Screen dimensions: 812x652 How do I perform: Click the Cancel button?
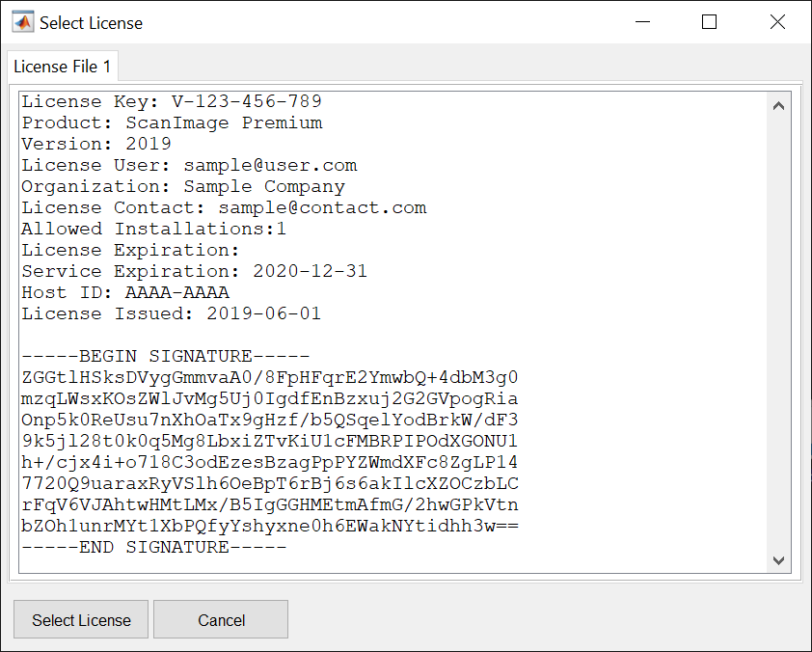(220, 619)
